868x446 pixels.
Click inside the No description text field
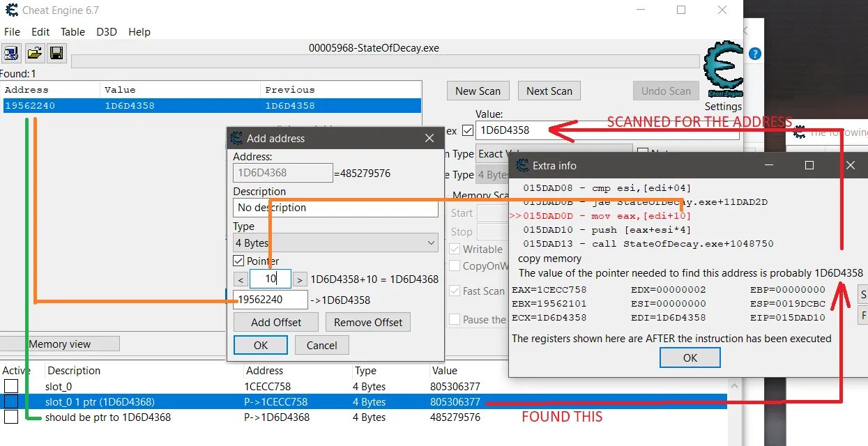coord(335,208)
